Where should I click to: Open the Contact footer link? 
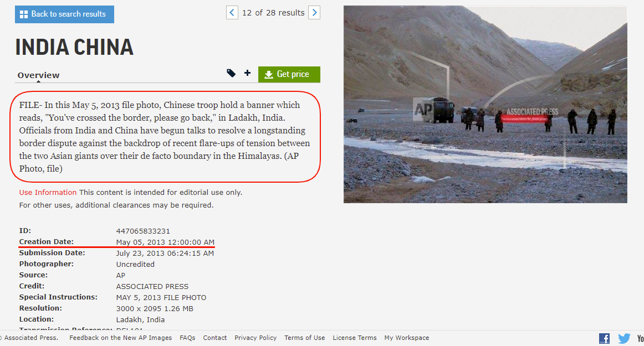click(215, 338)
